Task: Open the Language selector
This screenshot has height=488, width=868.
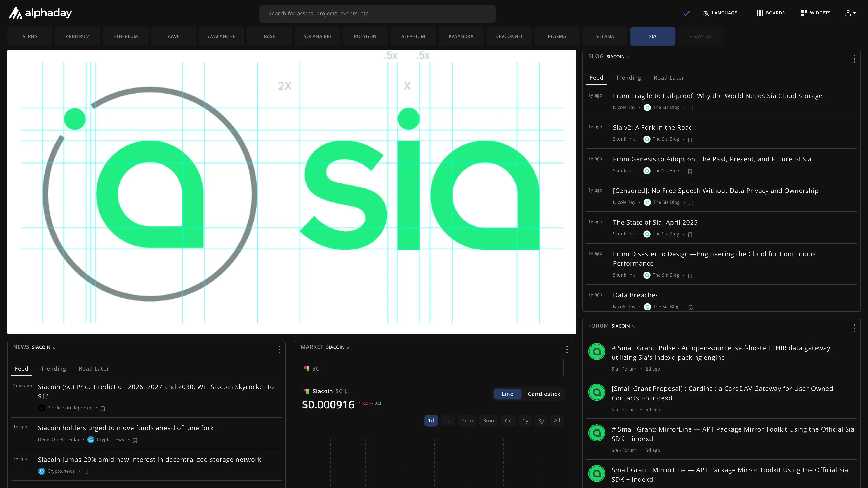Action: coord(720,13)
